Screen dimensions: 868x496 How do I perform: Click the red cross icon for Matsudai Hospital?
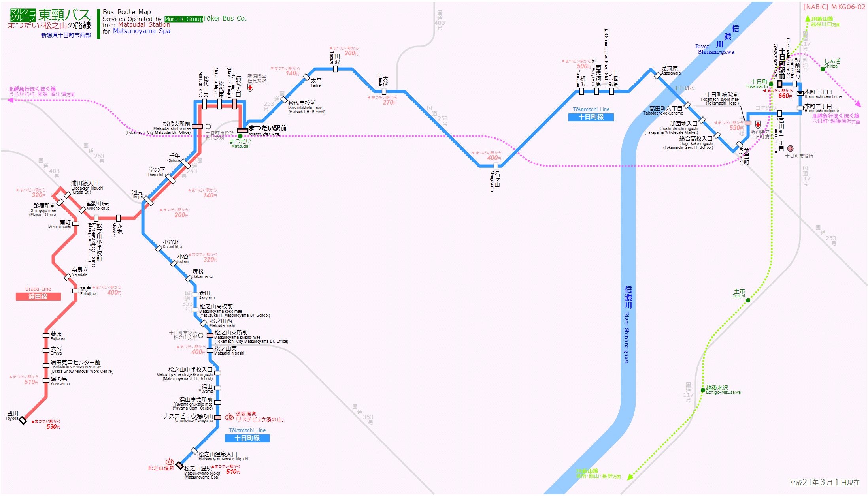[x=250, y=88]
